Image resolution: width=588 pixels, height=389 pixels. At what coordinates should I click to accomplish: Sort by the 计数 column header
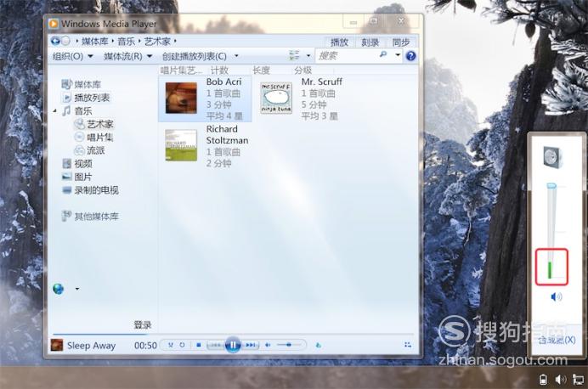[x=219, y=70]
